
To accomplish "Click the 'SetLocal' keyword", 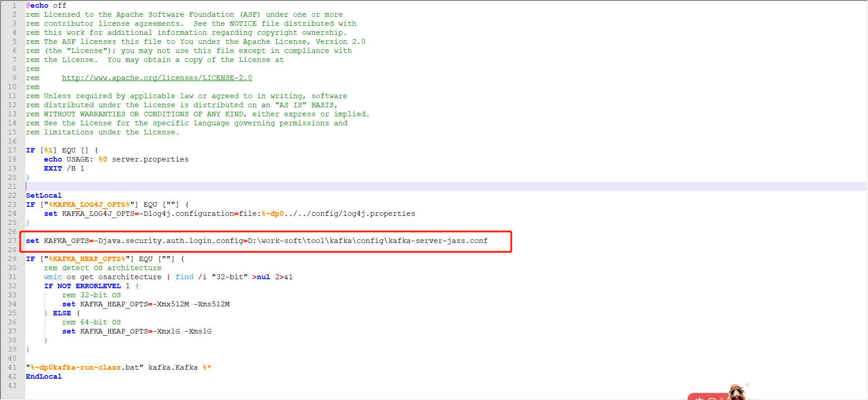I will (x=43, y=195).
